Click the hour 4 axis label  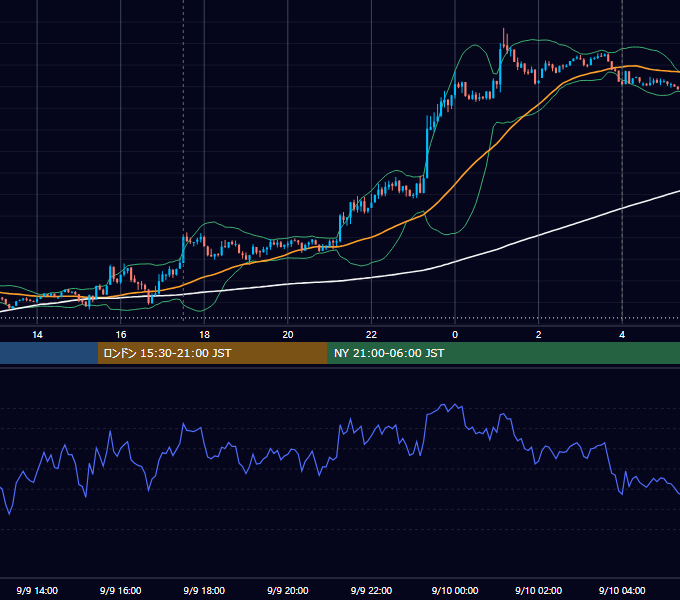click(x=622, y=335)
